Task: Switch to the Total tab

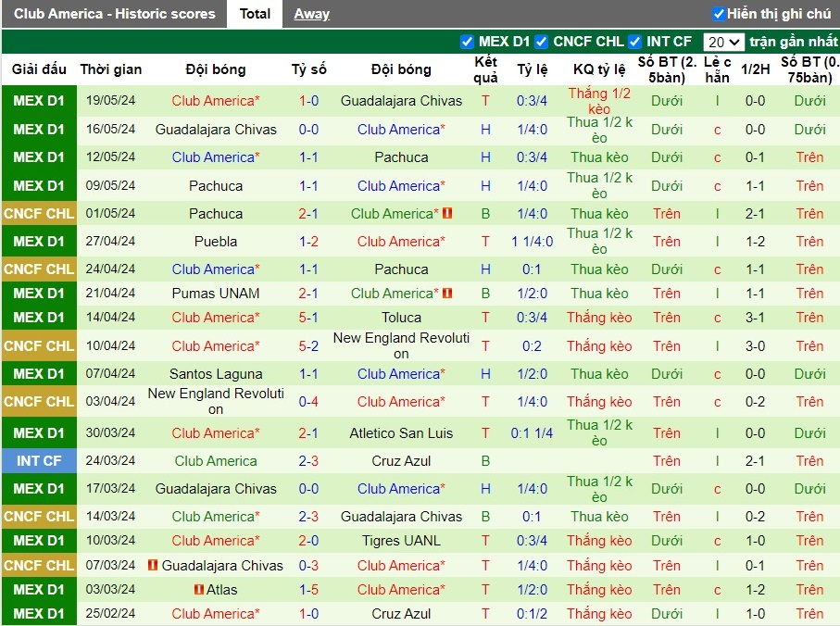Action: coord(255,14)
